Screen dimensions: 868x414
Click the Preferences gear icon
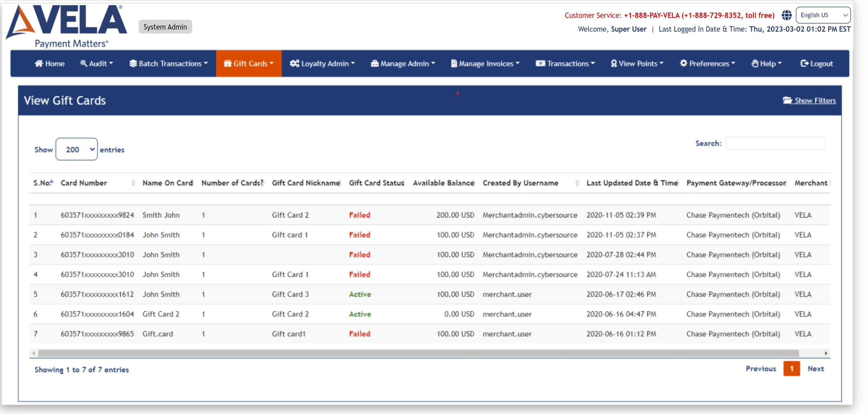click(x=683, y=63)
